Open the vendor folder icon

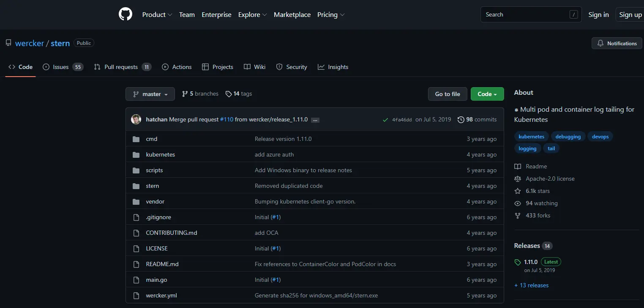136,201
